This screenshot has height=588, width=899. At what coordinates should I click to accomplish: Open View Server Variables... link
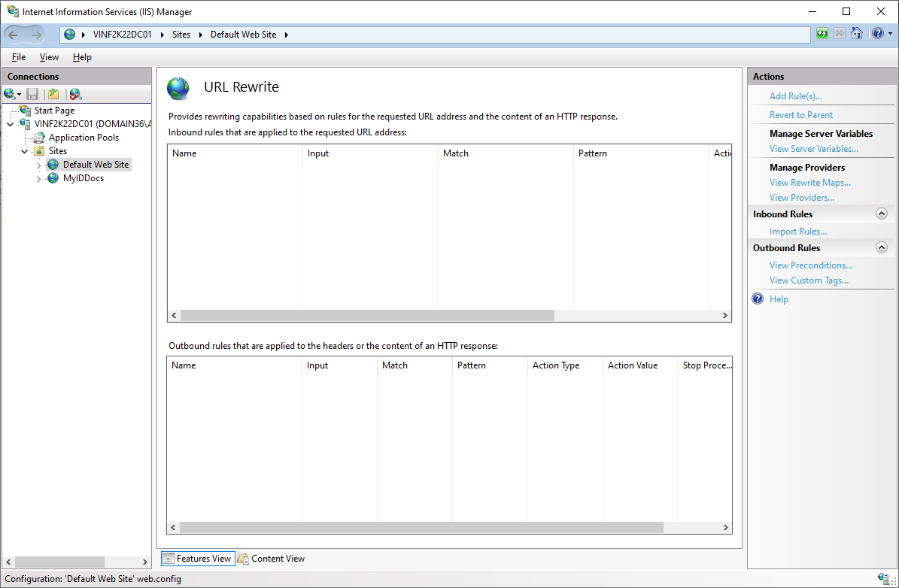(813, 149)
